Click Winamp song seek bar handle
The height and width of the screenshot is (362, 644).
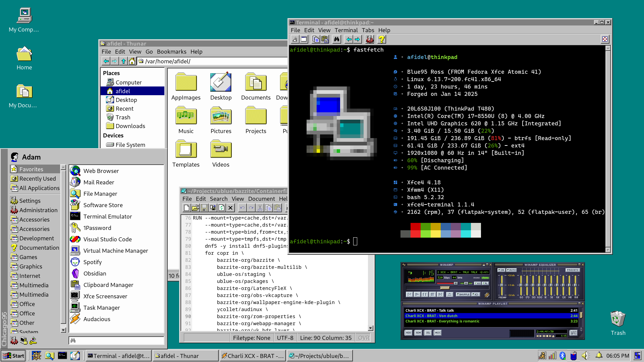pyautogui.click(x=445, y=288)
